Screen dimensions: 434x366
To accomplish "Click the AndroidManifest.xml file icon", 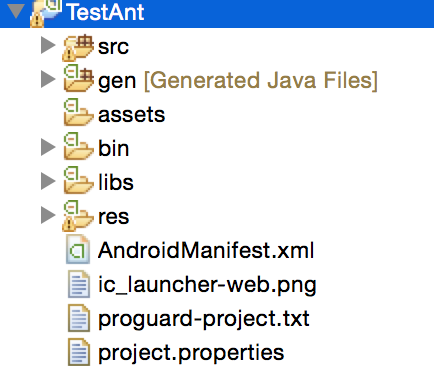I will coord(78,249).
